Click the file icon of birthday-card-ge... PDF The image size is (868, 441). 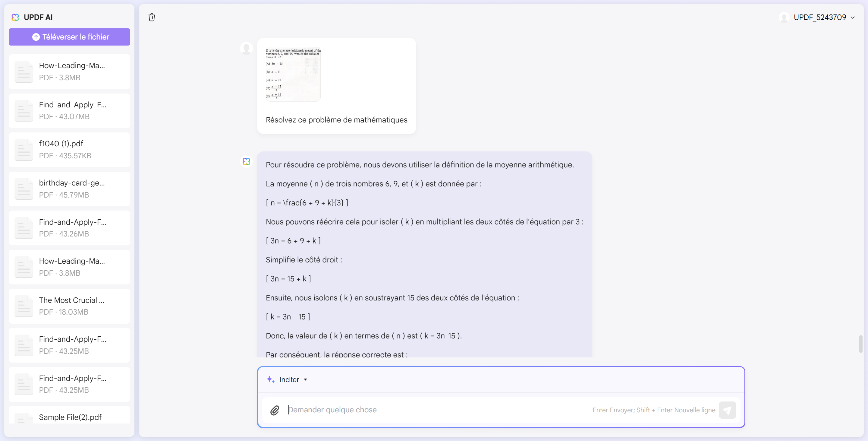coord(24,189)
